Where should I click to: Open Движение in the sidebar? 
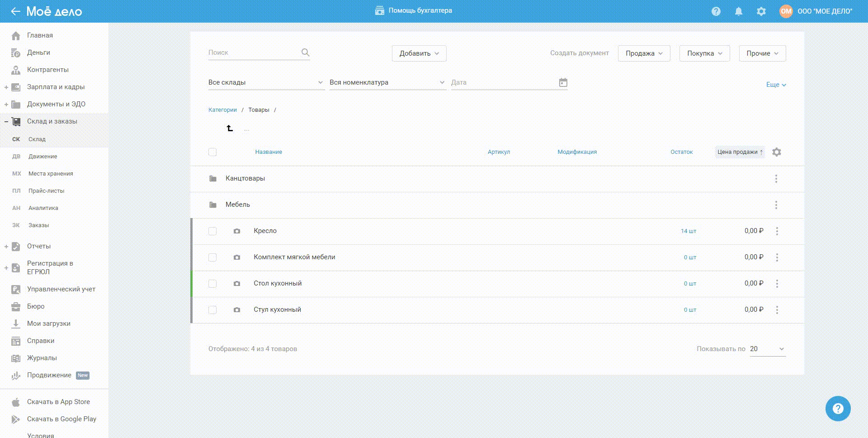[42, 157]
